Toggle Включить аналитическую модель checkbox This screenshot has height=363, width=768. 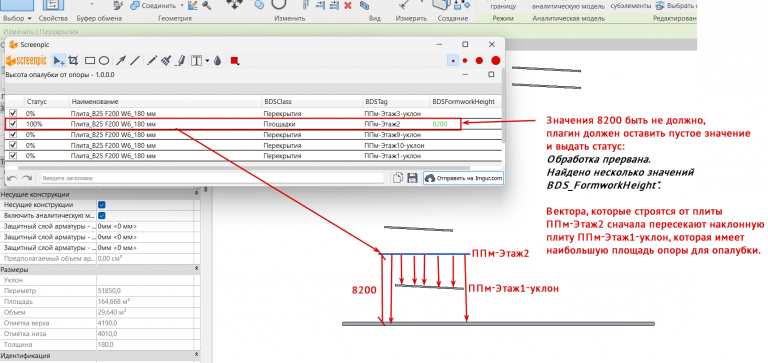point(102,216)
